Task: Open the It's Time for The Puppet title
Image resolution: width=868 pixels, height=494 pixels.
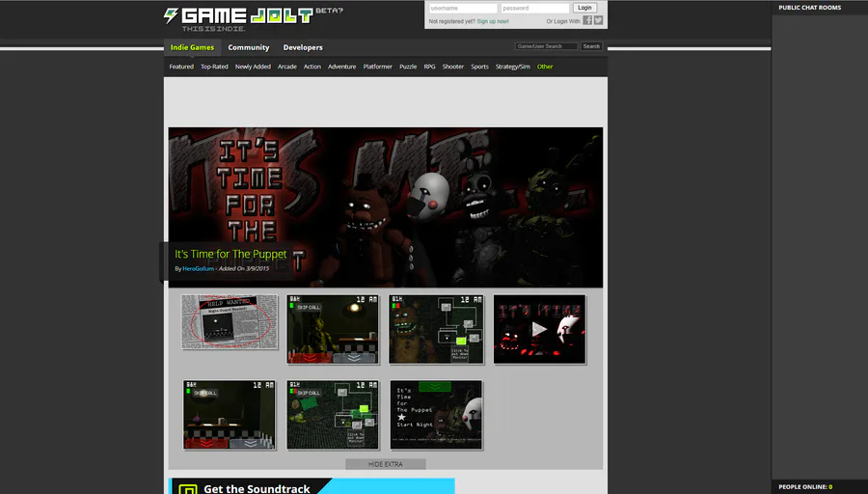Action: click(231, 254)
